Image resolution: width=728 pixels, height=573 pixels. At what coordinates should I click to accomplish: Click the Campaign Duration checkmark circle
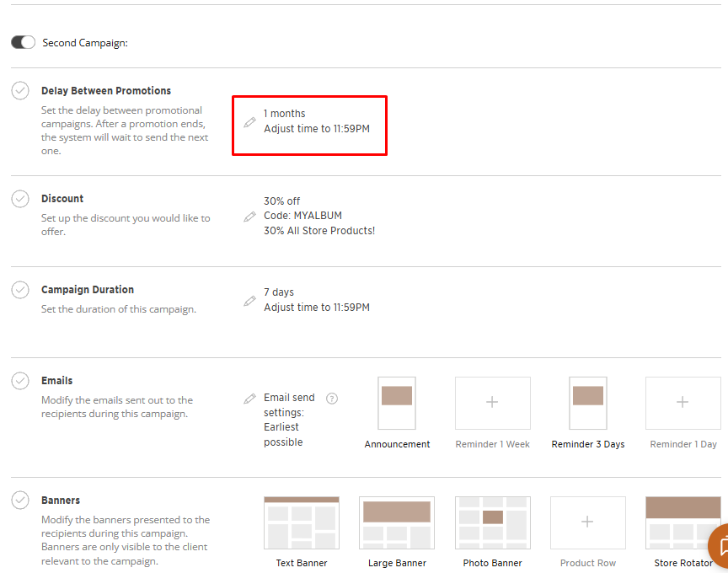20,290
